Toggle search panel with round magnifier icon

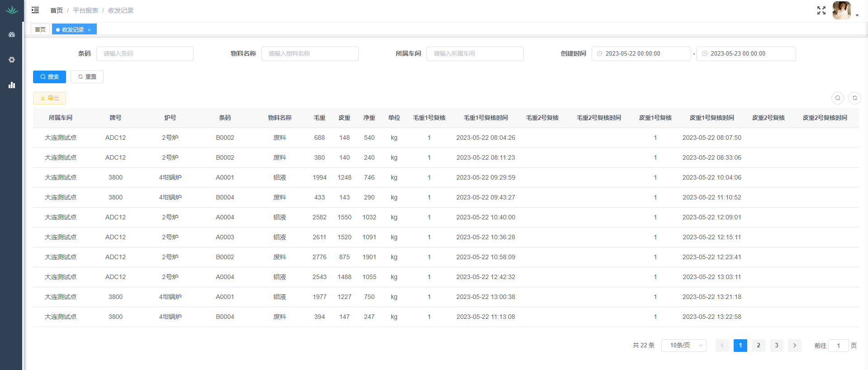click(838, 98)
